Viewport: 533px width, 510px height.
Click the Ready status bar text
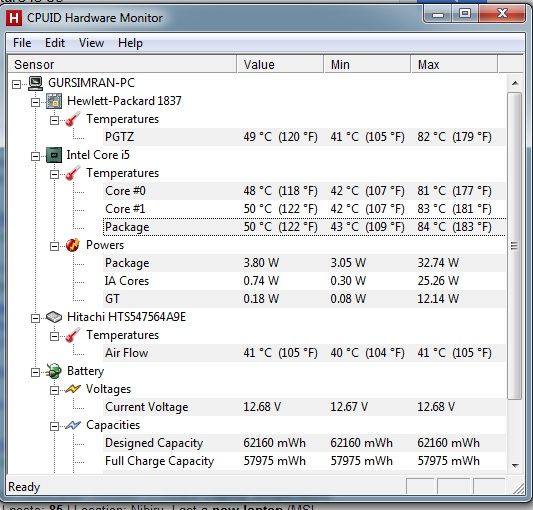24,487
